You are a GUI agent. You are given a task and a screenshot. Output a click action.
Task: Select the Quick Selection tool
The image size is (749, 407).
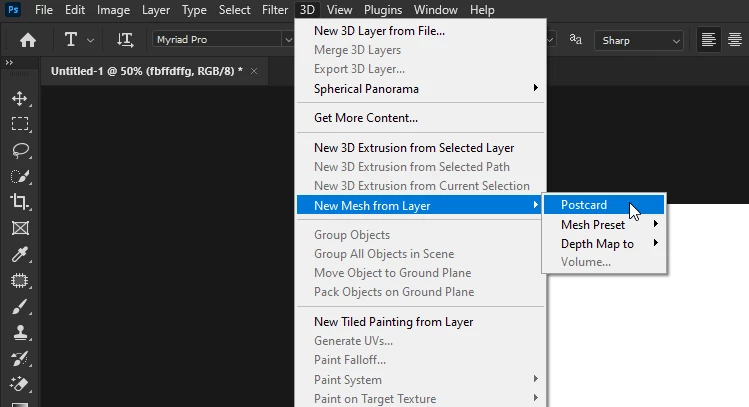[x=20, y=176]
